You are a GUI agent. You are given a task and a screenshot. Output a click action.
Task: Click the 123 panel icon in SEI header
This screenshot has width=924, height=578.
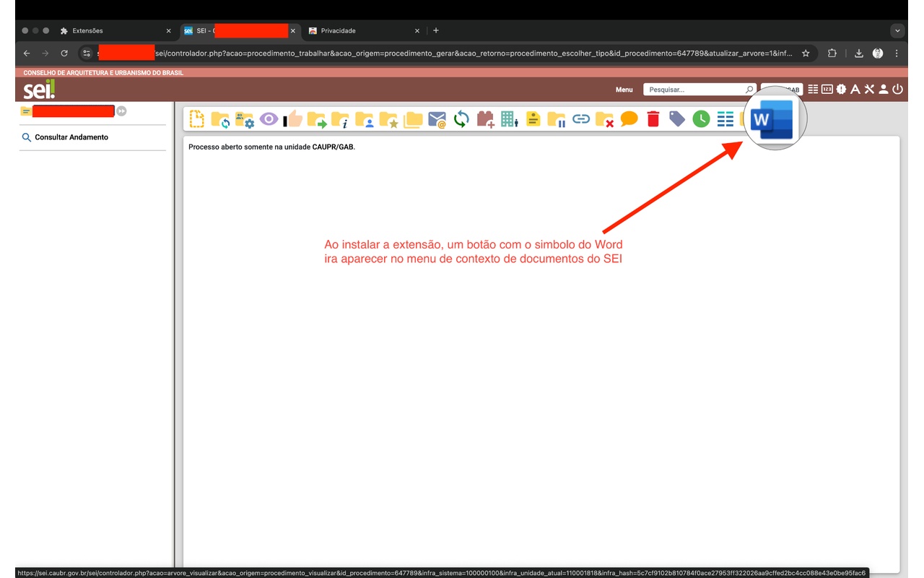tap(827, 90)
